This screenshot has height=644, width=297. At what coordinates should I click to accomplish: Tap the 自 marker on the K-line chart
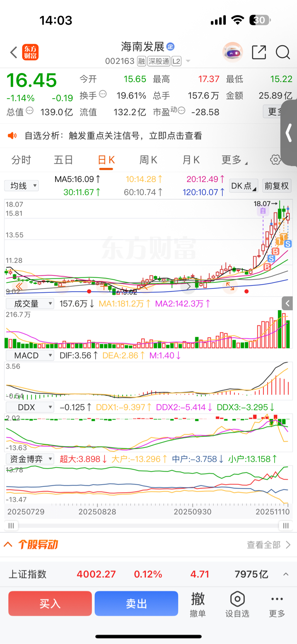click(263, 211)
